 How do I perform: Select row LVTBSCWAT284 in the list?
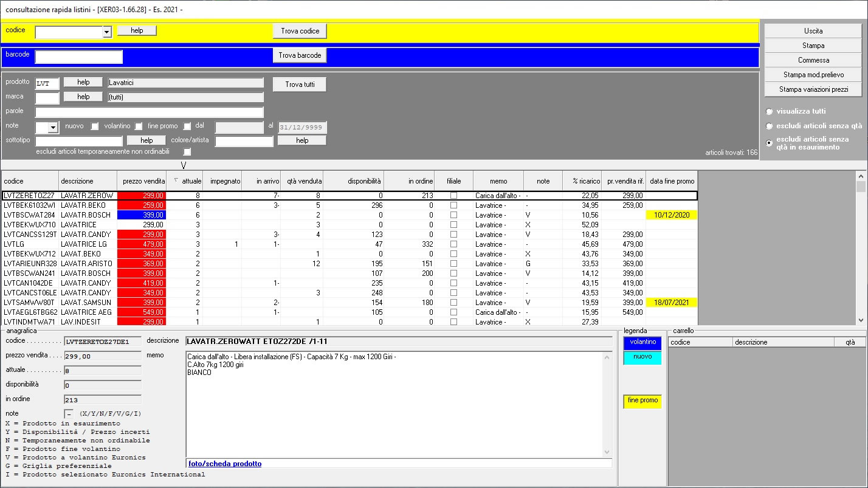tap(350, 215)
